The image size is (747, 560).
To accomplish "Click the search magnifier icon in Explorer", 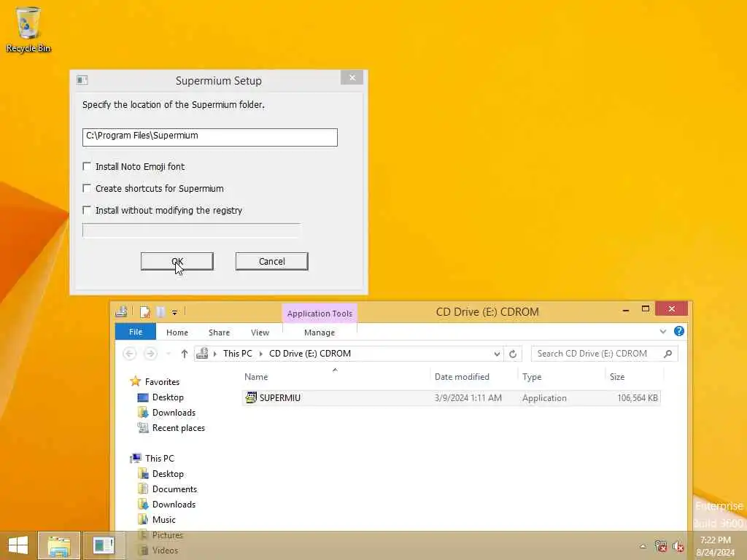I will (668, 354).
